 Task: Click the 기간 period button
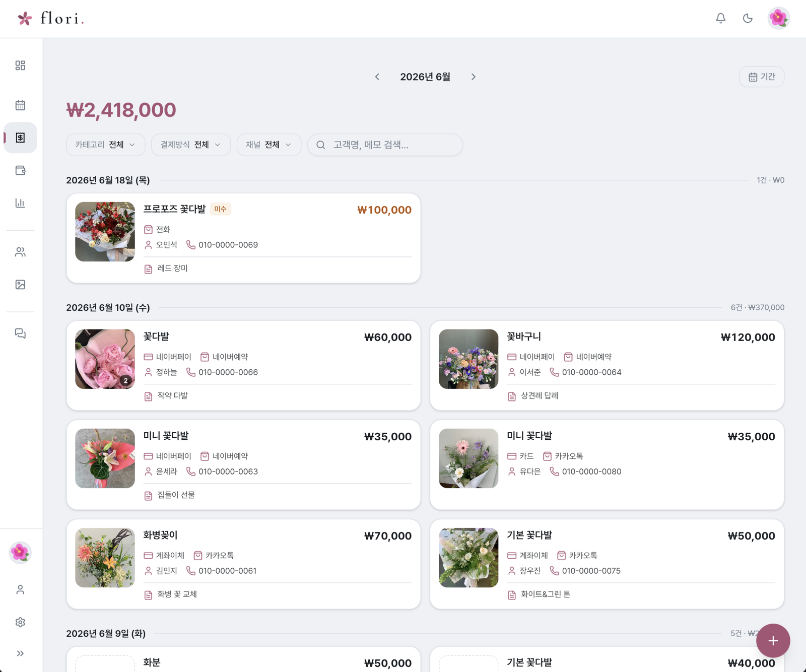coord(762,77)
